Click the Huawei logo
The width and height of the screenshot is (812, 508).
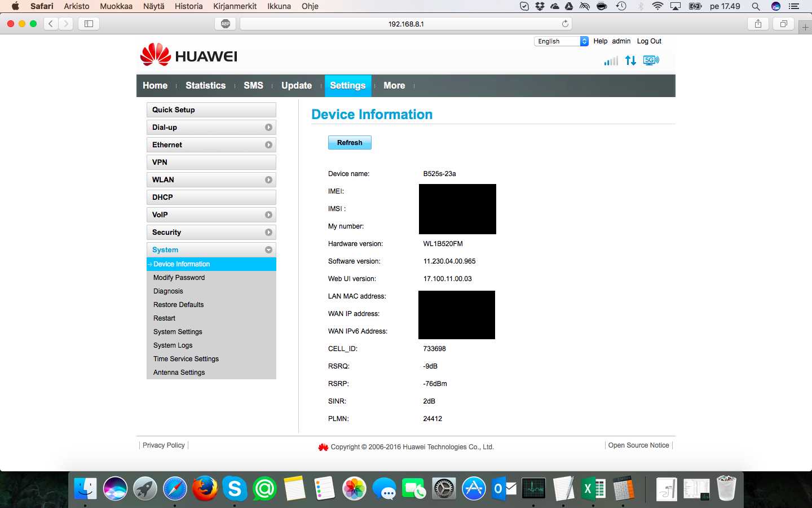click(x=189, y=55)
